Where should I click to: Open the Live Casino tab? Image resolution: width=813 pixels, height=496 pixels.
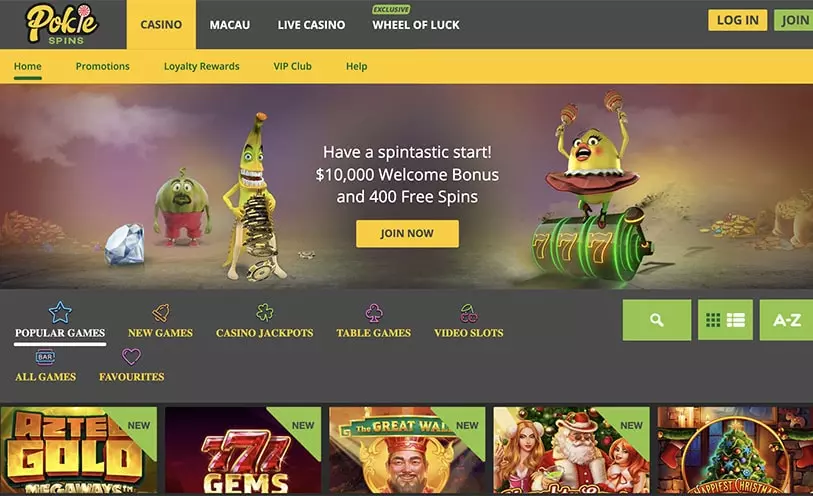point(311,25)
